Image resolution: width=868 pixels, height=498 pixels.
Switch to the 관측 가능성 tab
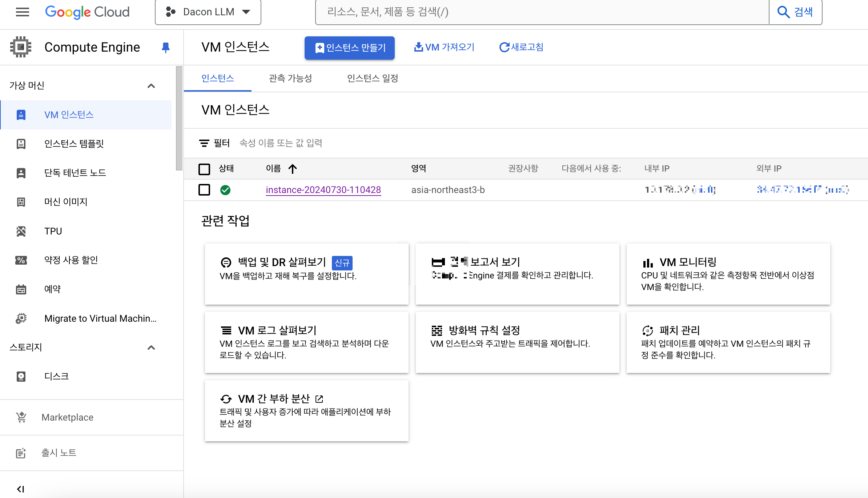pyautogui.click(x=290, y=78)
